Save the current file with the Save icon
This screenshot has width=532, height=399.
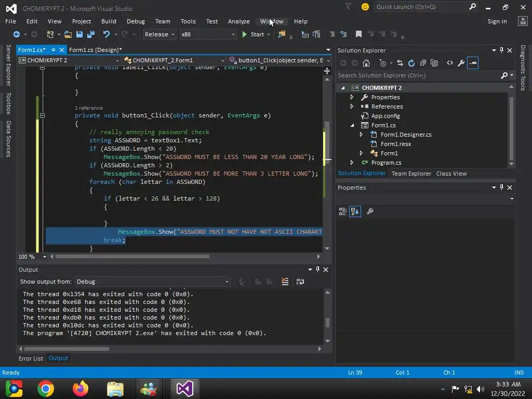(x=79, y=34)
